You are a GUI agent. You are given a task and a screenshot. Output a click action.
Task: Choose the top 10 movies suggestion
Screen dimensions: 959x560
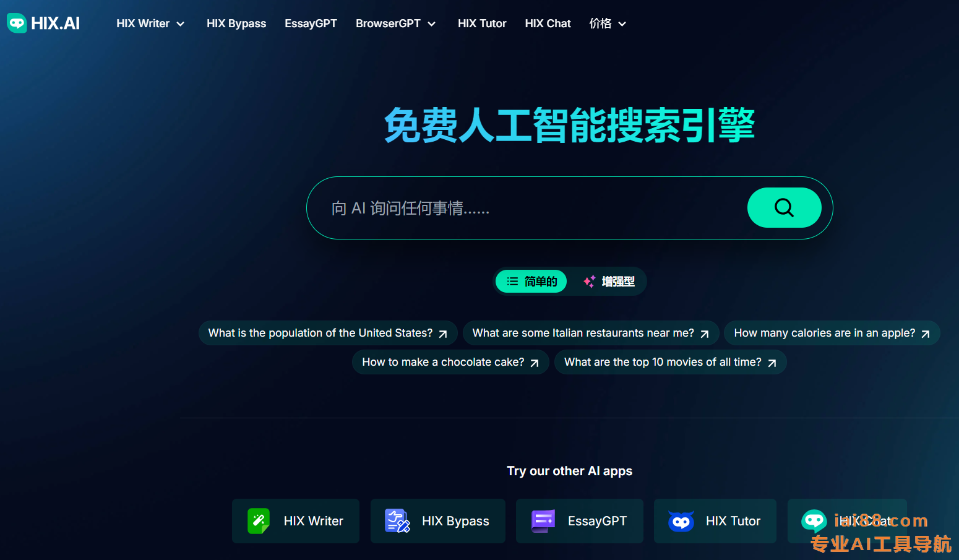671,362
